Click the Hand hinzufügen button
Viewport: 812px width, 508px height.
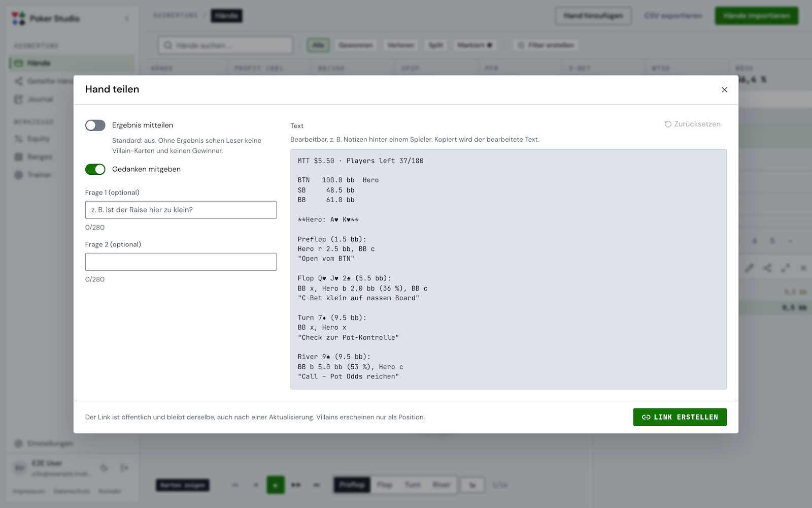tap(593, 16)
